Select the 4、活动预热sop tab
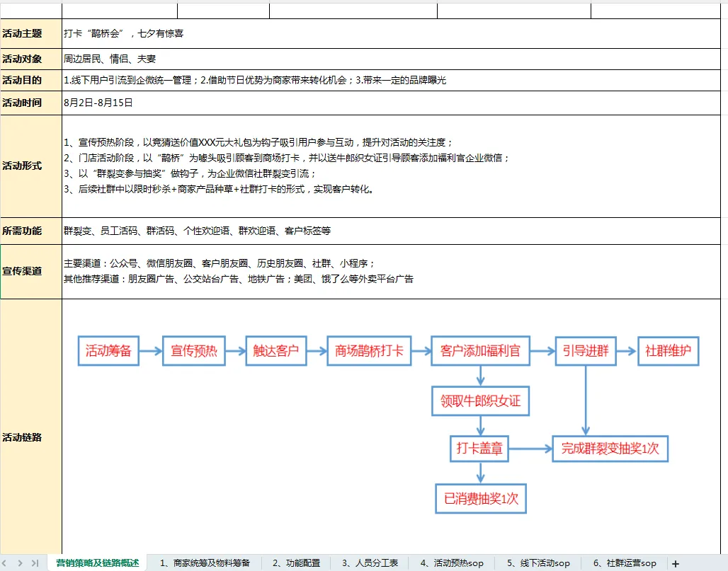The width and height of the screenshot is (728, 571). click(x=453, y=563)
